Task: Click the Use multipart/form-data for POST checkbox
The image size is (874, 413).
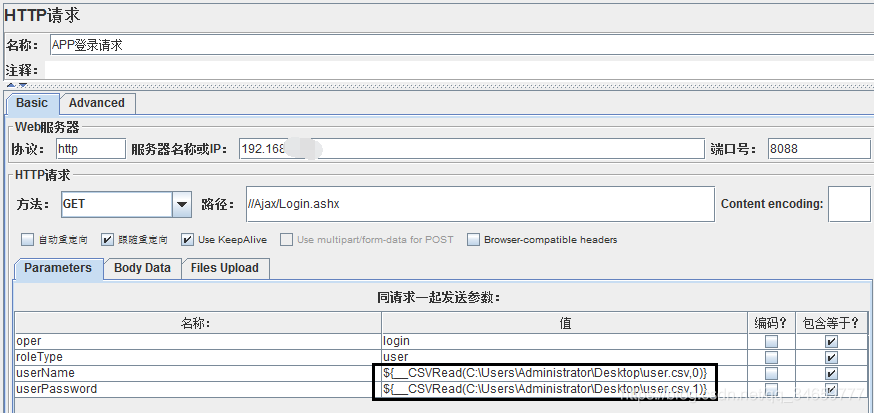Action: (287, 240)
